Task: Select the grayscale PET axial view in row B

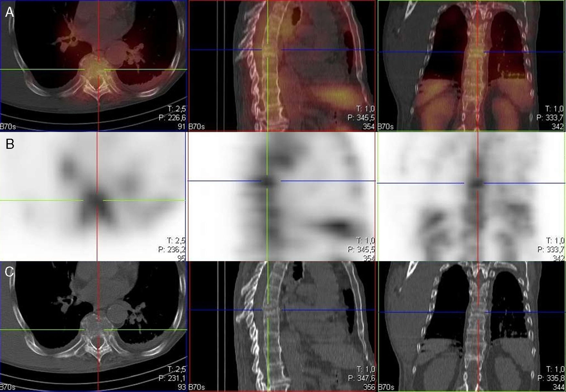Action: [x=93, y=196]
